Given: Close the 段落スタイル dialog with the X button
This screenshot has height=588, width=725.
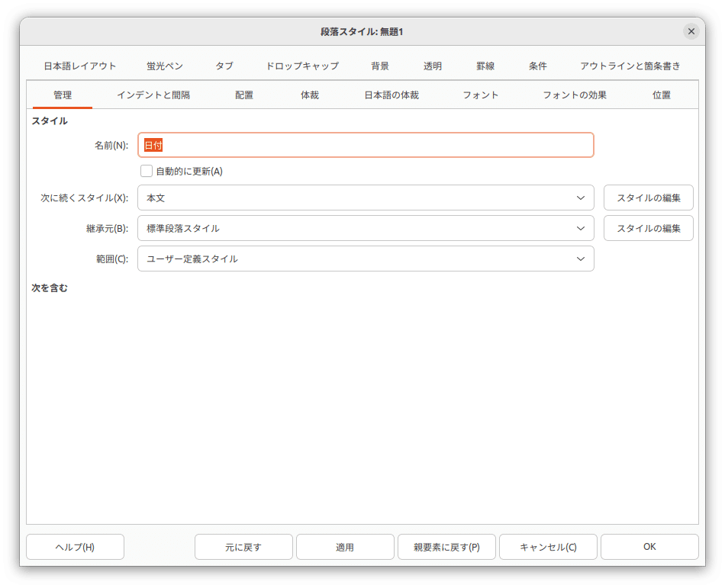Looking at the screenshot, I should pos(691,31).
